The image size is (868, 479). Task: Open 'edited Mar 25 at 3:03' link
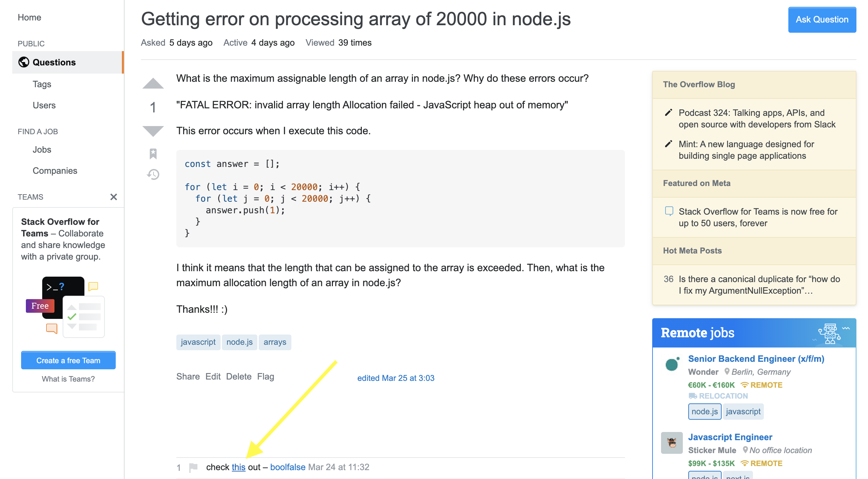click(x=396, y=378)
